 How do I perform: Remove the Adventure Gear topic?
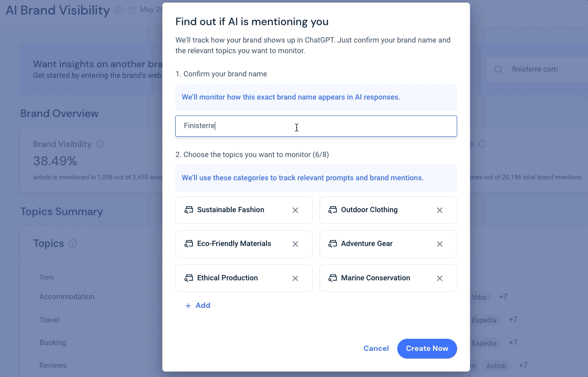coord(440,244)
